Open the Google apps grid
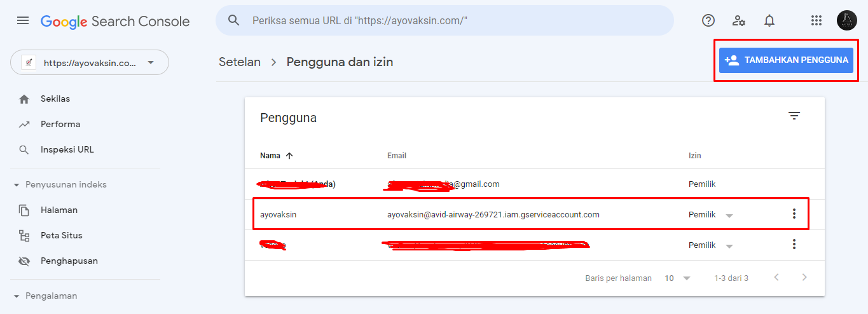868x314 pixels. pyautogui.click(x=816, y=20)
